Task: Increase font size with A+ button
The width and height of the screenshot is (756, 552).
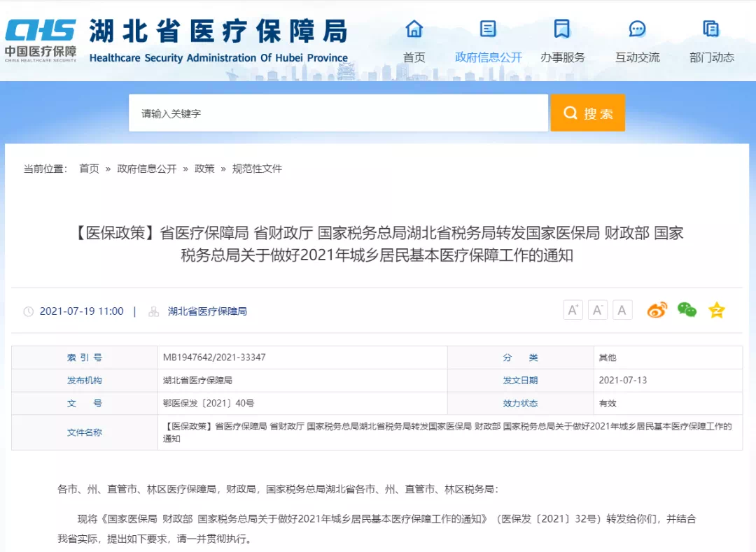Action: [573, 310]
